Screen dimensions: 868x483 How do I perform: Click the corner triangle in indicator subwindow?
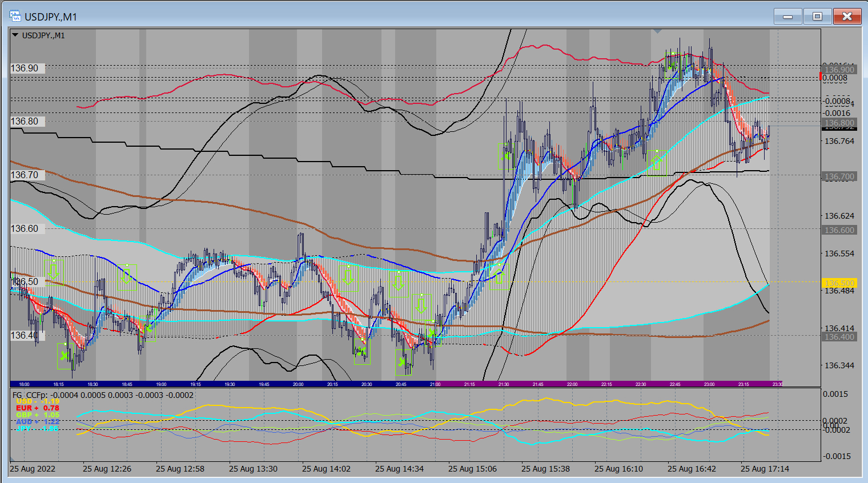click(x=12, y=458)
